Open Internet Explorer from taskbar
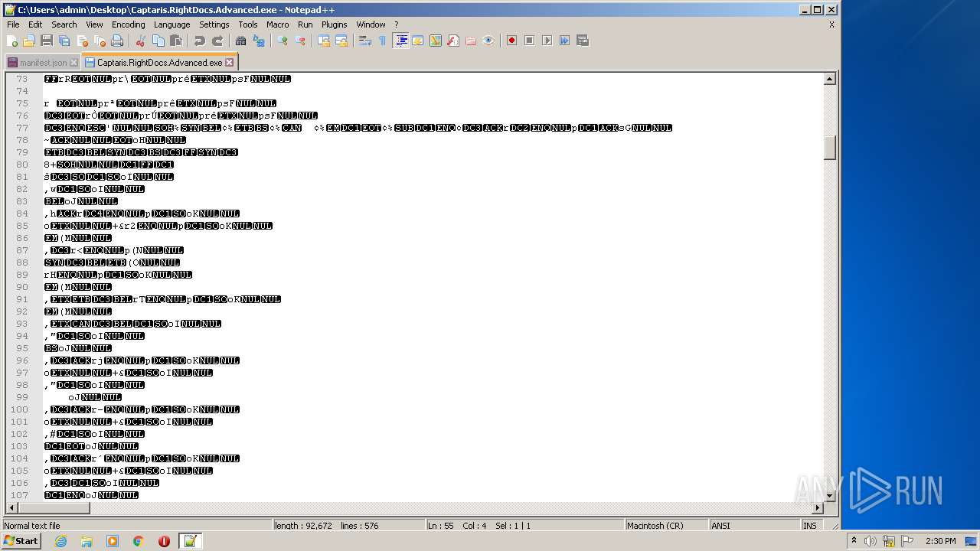 pos(60,541)
